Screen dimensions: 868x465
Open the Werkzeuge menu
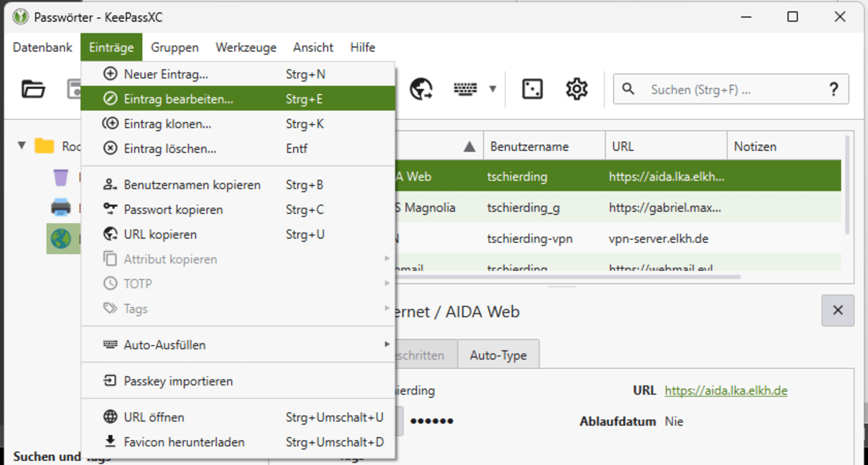click(246, 47)
